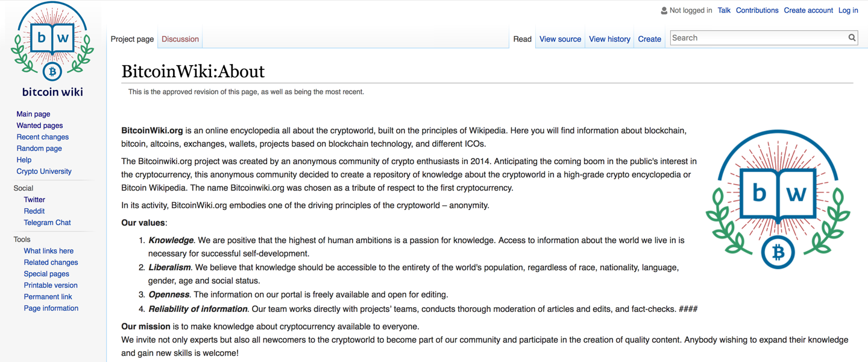Screen dimensions: 868x362
Task: Select the Project page tab
Action: [x=132, y=39]
